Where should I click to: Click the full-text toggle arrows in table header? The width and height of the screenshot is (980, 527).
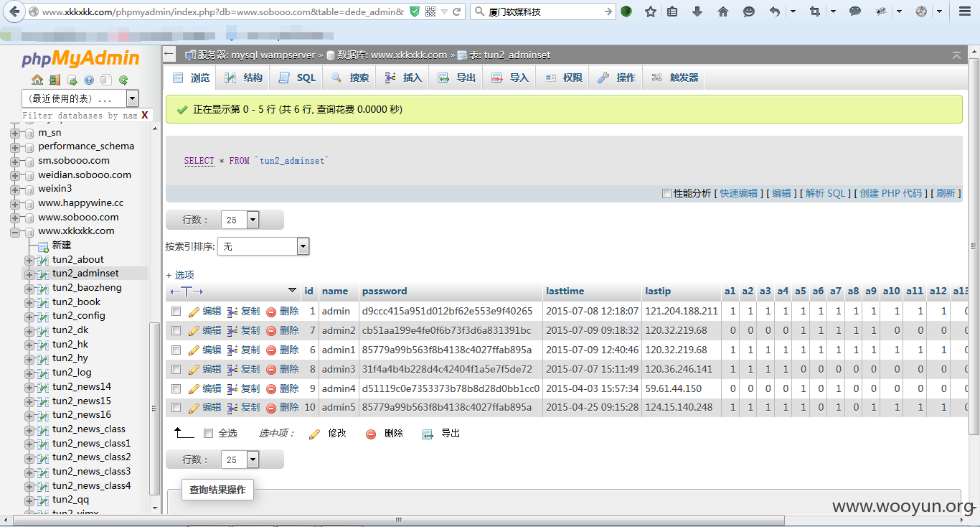click(187, 292)
